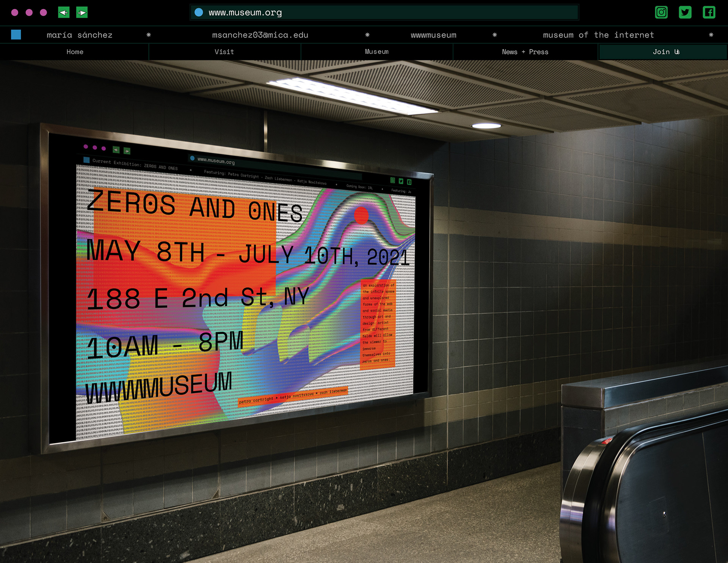Click the www.museum.org address field
The width and height of the screenshot is (728, 563).
[384, 13]
